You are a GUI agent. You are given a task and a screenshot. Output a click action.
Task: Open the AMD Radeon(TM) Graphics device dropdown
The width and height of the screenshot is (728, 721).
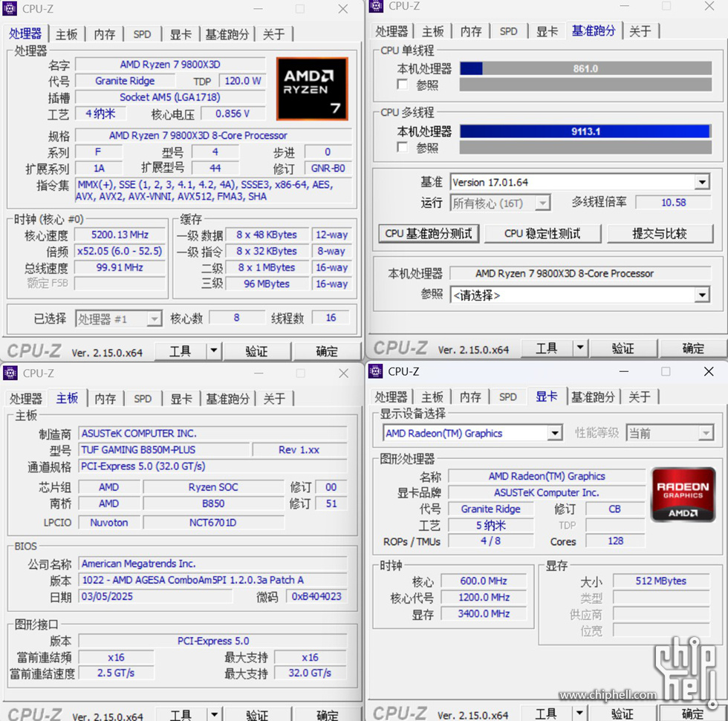[x=555, y=433]
